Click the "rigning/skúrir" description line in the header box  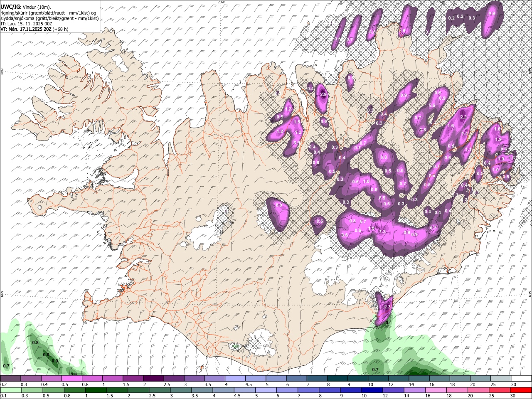click(48, 13)
